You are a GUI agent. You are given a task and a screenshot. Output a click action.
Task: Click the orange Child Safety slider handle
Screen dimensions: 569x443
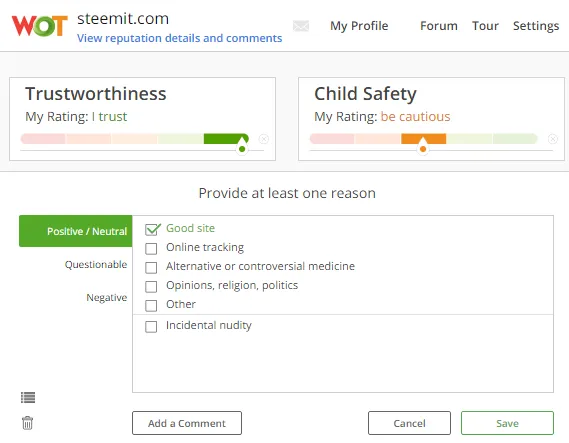click(x=423, y=146)
